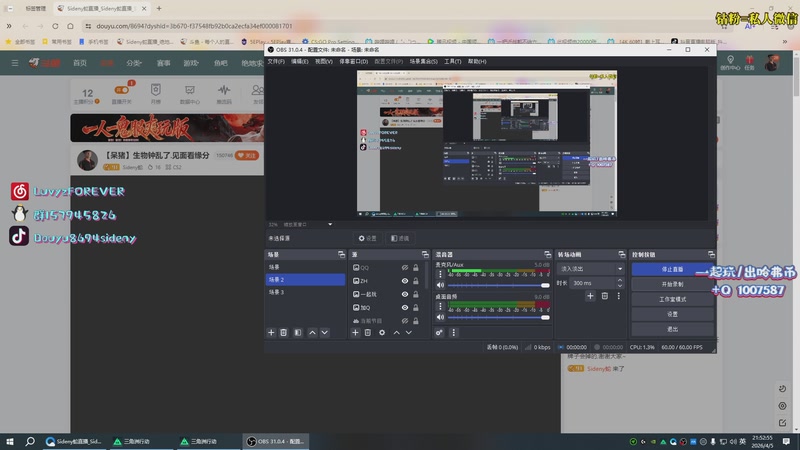Undock the sources panel with float icon
The image size is (800, 450).
pos(425,254)
